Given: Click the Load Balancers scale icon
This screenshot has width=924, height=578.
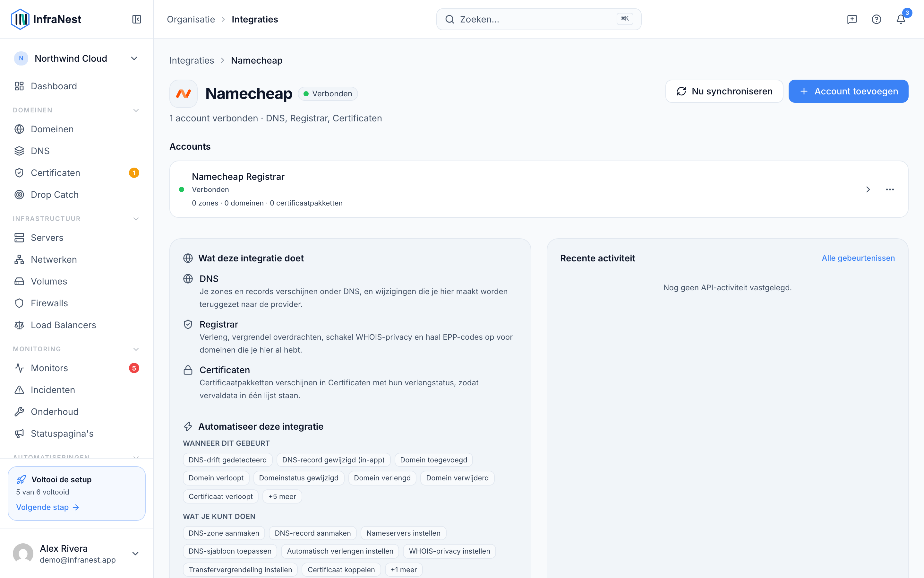Looking at the screenshot, I should tap(19, 325).
